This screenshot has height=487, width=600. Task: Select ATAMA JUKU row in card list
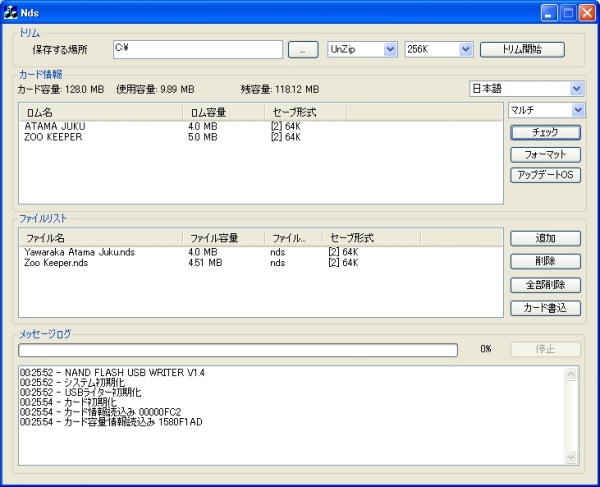pos(260,126)
